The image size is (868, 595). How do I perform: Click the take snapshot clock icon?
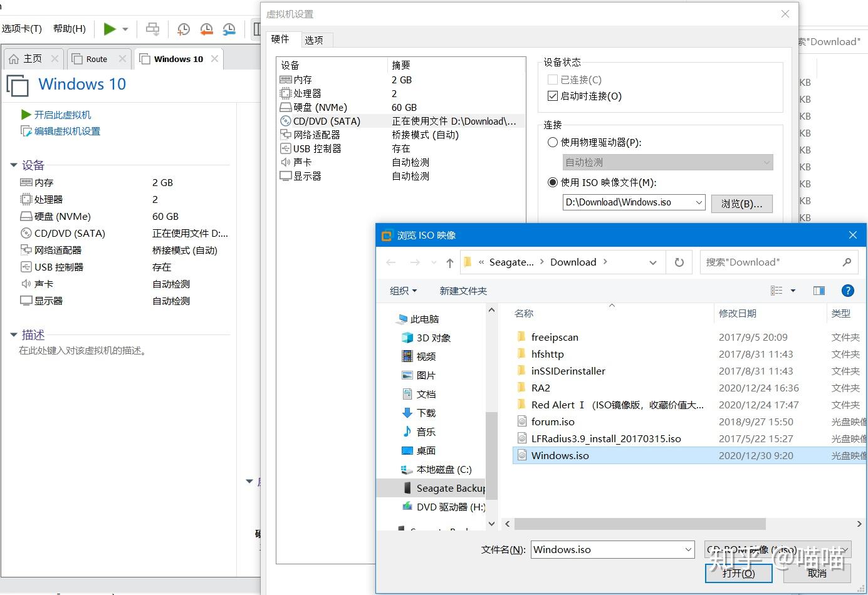coord(183,29)
